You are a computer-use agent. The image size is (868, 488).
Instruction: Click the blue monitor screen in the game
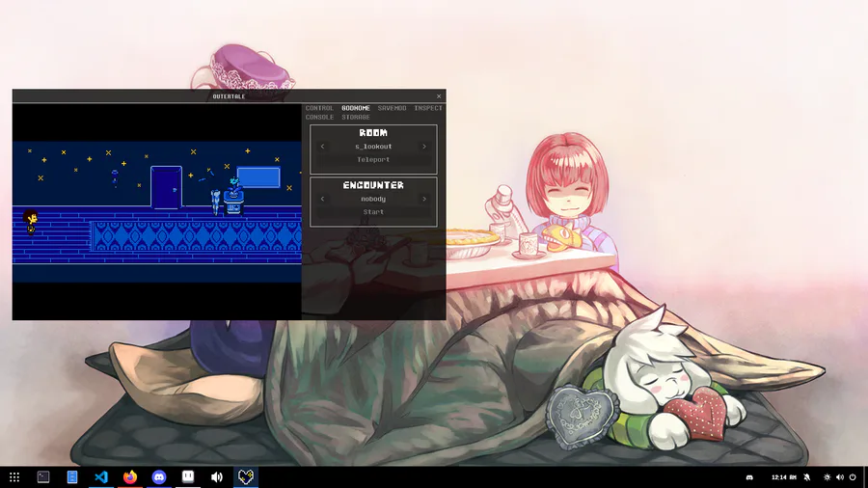tap(258, 177)
